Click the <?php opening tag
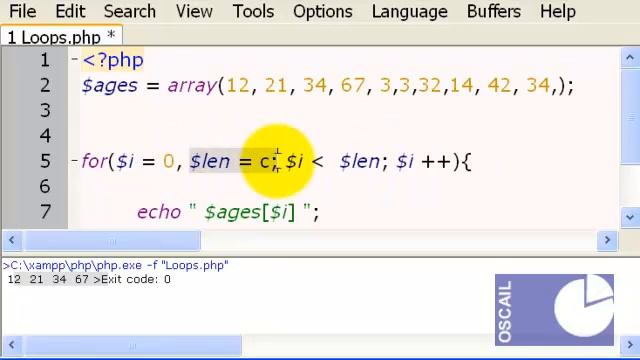This screenshot has width=640, height=360. 113,60
